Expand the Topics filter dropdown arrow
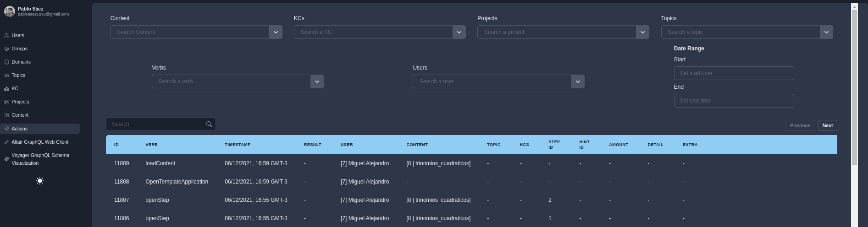868x227 pixels. (x=826, y=32)
